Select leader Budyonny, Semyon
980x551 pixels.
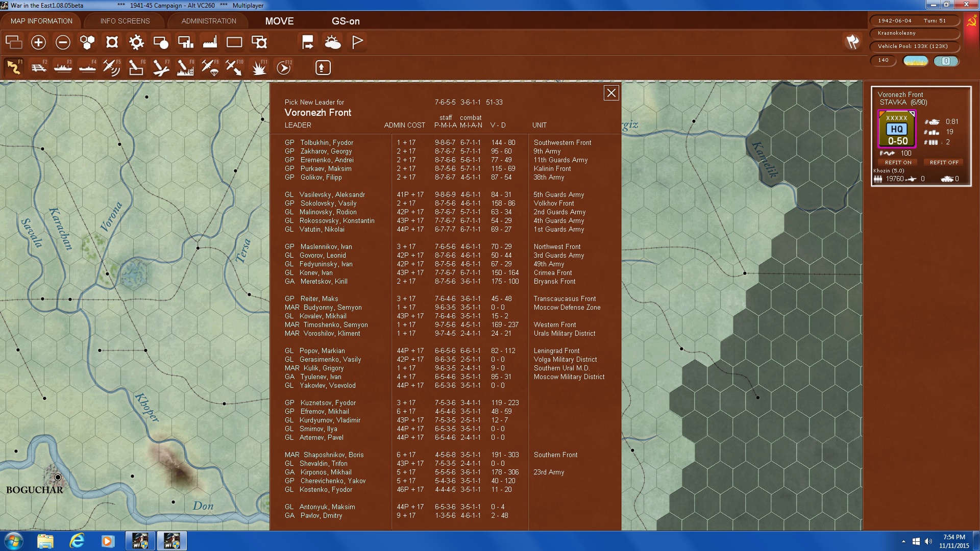[323, 307]
